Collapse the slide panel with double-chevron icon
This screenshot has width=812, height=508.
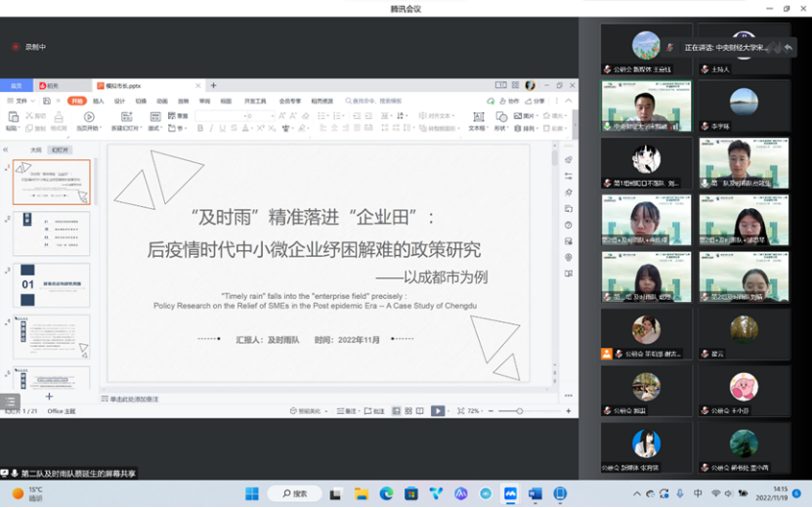tap(6, 149)
